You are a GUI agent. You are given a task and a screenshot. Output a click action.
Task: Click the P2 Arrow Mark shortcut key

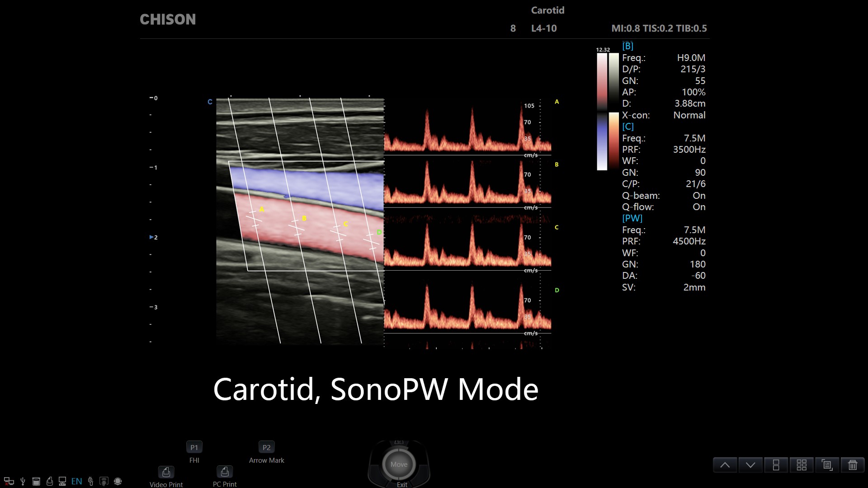pos(266,447)
